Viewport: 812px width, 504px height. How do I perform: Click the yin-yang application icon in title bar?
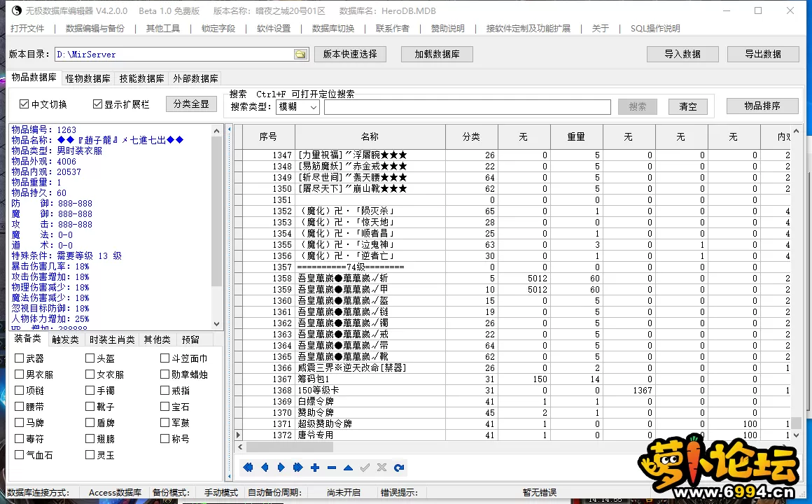(16, 10)
